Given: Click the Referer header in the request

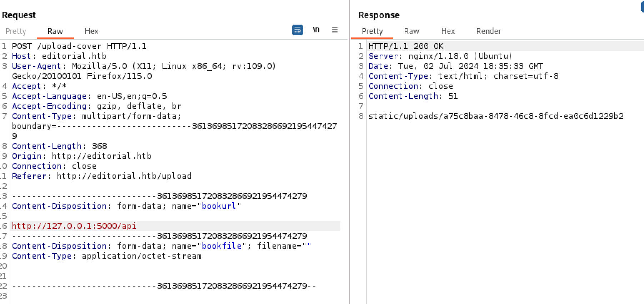Looking at the screenshot, I should point(102,176).
